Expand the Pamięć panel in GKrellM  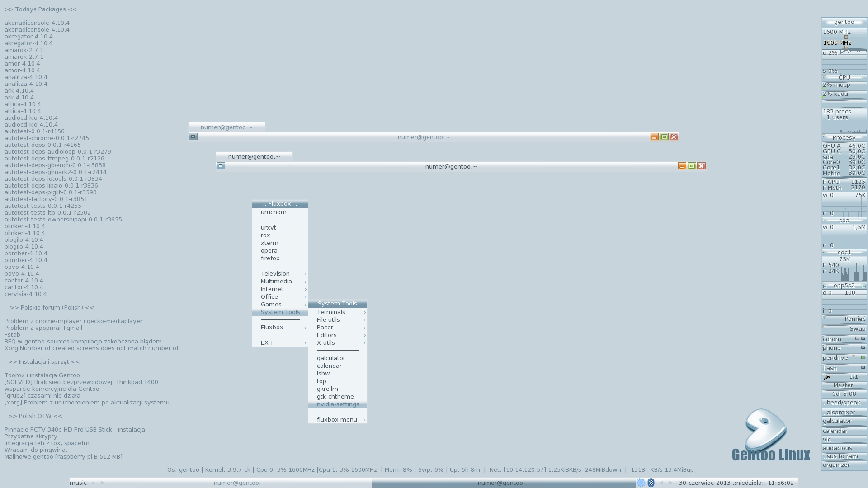tap(844, 319)
